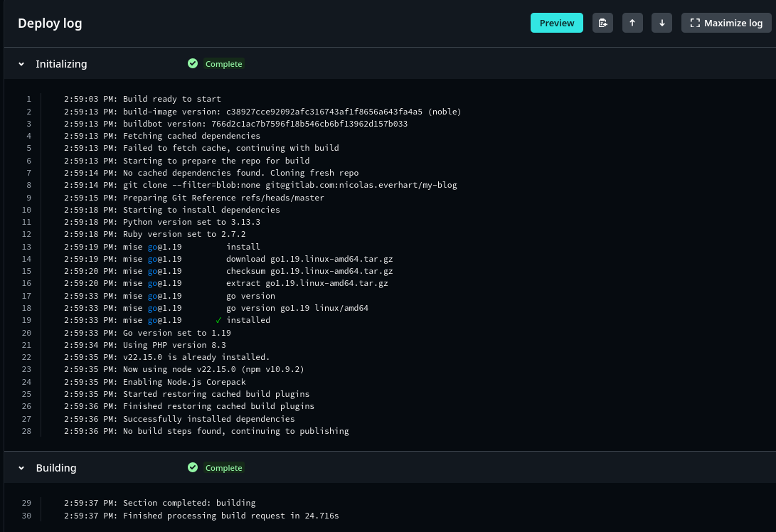Click 'Finished restoring cached build plugins'
Viewport: 776px width, 532px height.
pyautogui.click(x=189, y=406)
